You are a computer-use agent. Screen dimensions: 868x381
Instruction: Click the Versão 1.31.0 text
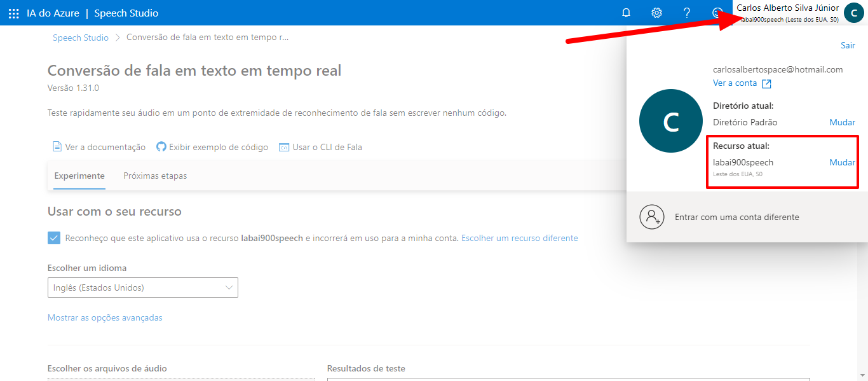[73, 88]
